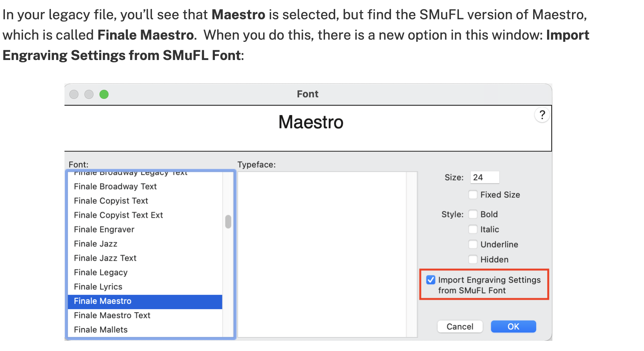Screen dimensions: 644x351
Task: Click the font list scrollbar thumb
Action: (228, 222)
